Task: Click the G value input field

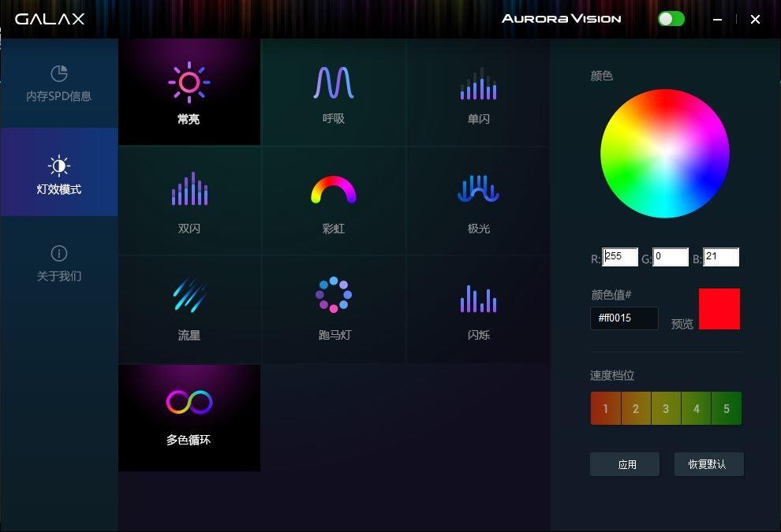Action: 671,257
